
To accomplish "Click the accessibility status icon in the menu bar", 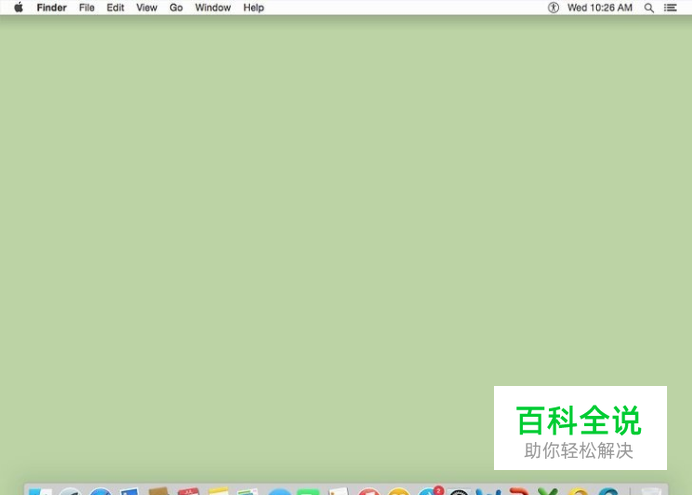I will (553, 8).
